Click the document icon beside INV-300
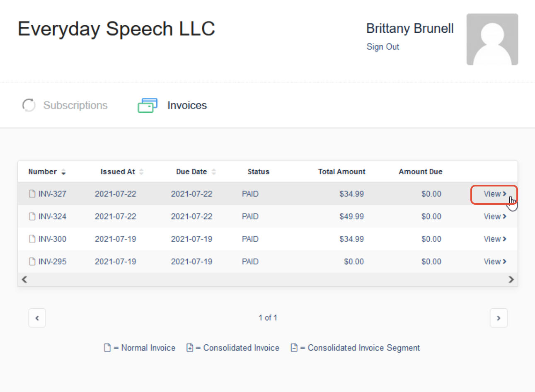Screen dimensions: 535x392 tap(32, 239)
